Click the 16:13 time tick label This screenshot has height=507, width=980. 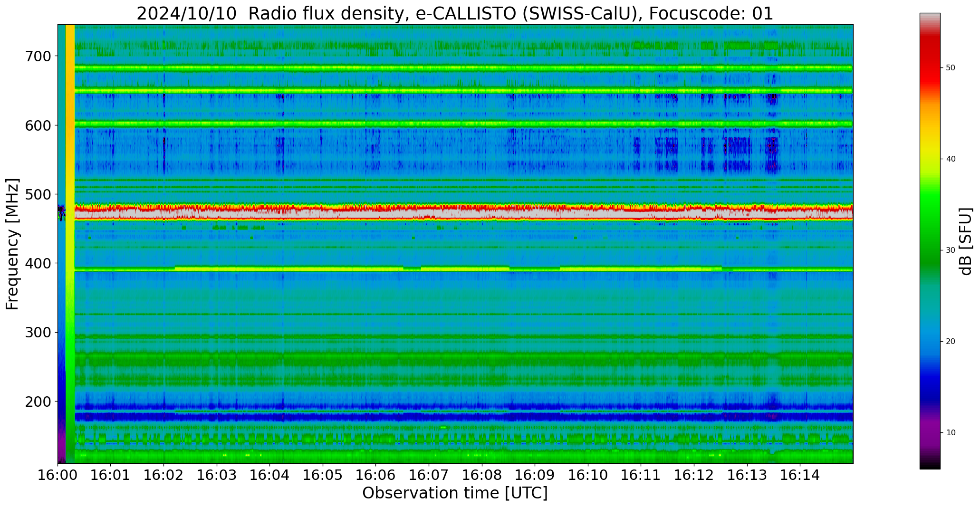tap(747, 475)
